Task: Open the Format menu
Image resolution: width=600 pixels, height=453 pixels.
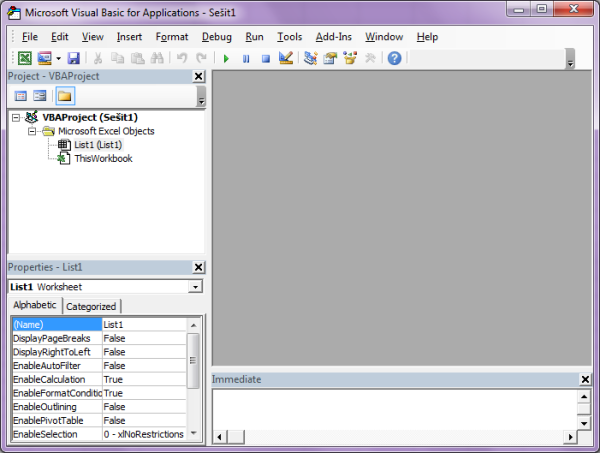Action: (x=172, y=37)
